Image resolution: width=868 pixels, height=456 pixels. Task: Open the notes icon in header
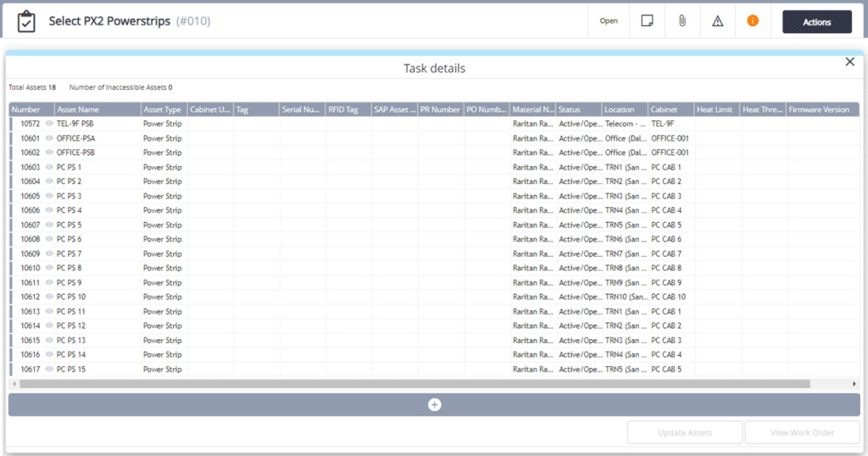647,21
